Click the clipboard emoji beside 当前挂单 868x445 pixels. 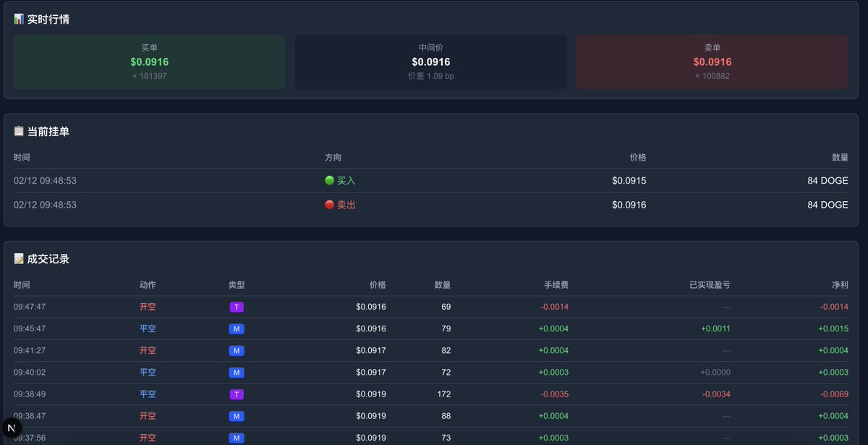tap(19, 132)
